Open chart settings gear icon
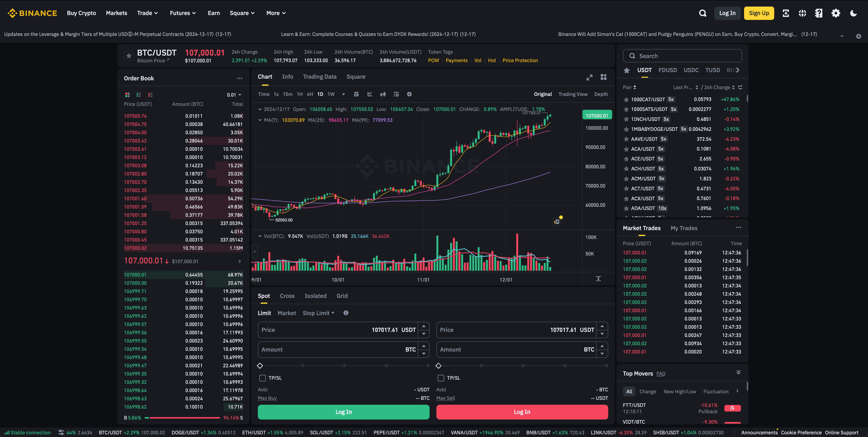This screenshot has width=868, height=437. point(409,94)
